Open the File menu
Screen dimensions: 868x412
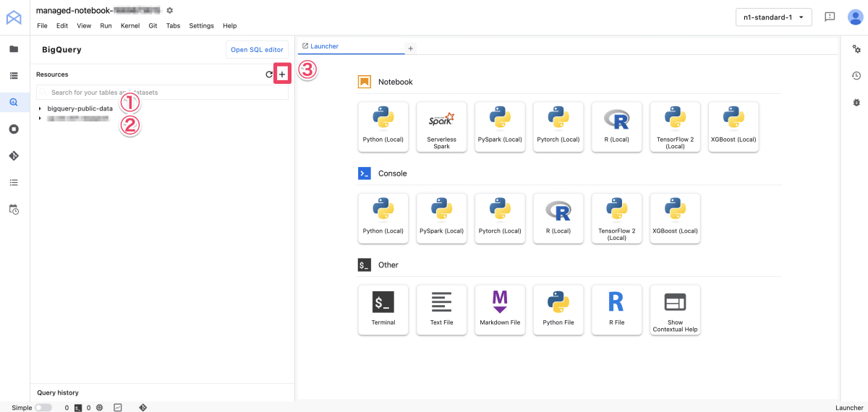[42, 25]
